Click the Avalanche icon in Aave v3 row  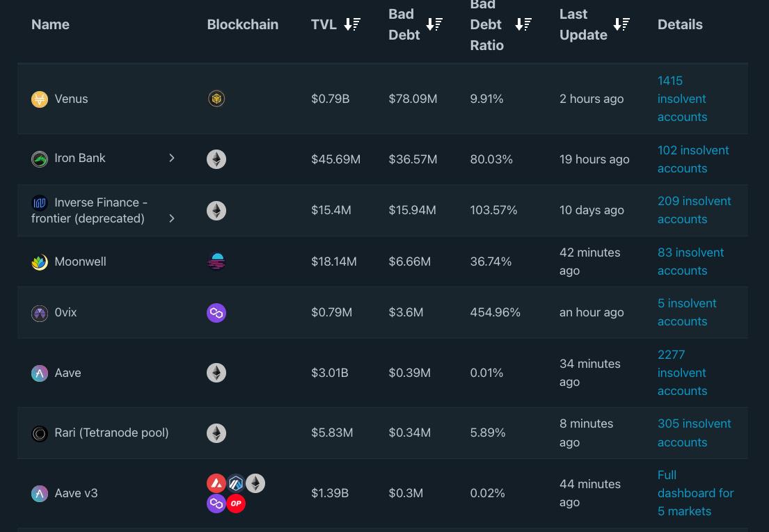216,483
